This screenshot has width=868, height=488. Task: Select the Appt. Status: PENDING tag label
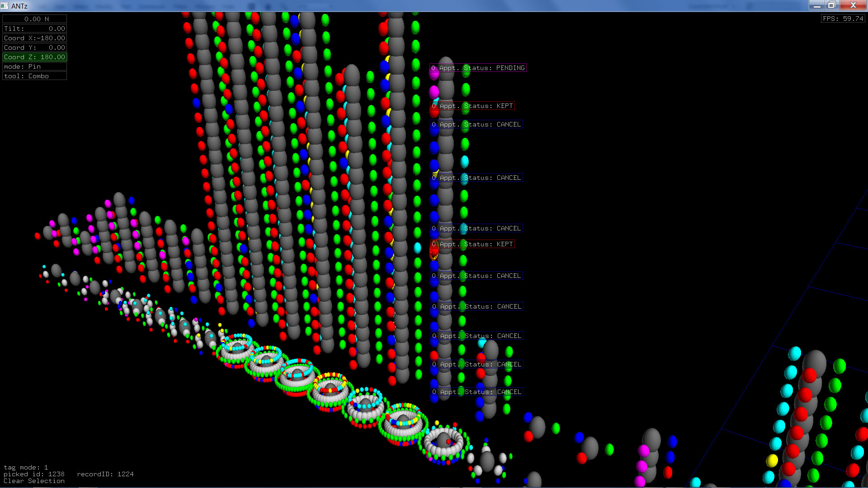[x=478, y=68]
